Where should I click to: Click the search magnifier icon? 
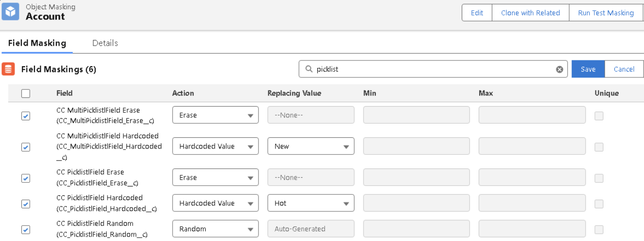(x=309, y=69)
